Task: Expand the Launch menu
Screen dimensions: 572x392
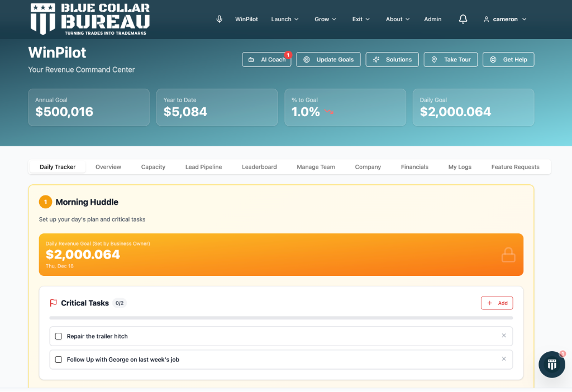Action: tap(285, 19)
